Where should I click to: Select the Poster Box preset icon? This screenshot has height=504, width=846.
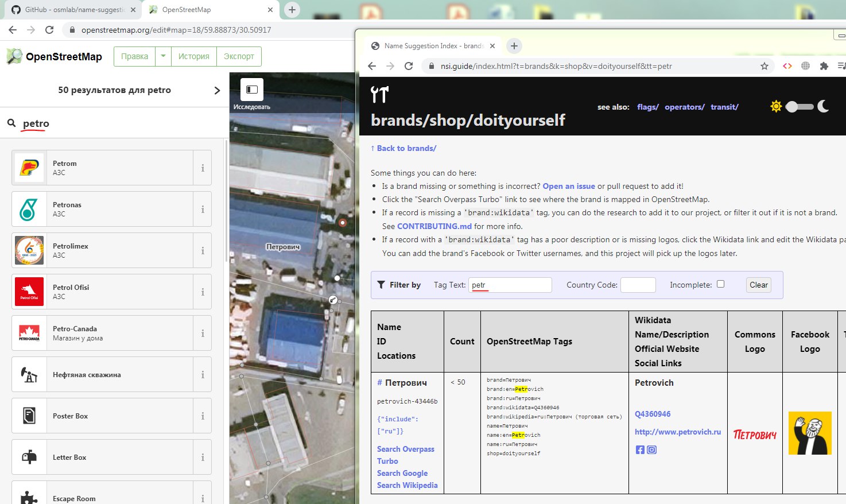coord(29,416)
